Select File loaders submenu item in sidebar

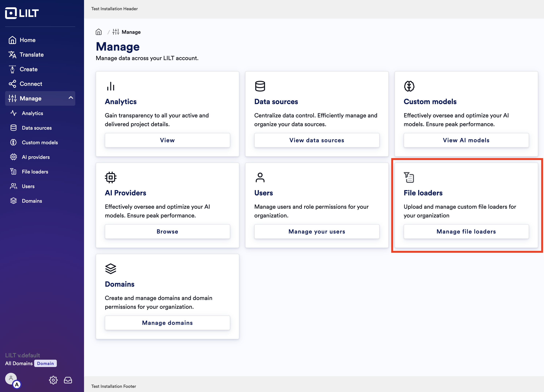pos(40,172)
